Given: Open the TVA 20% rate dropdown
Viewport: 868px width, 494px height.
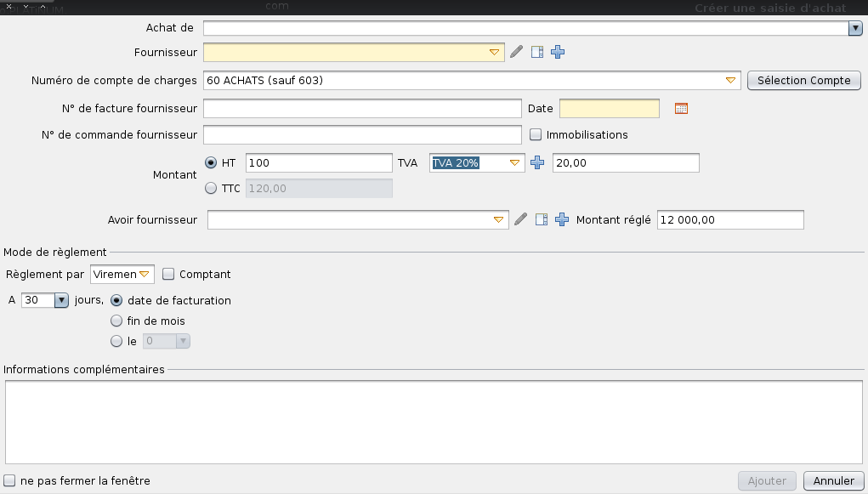Looking at the screenshot, I should click(x=513, y=163).
